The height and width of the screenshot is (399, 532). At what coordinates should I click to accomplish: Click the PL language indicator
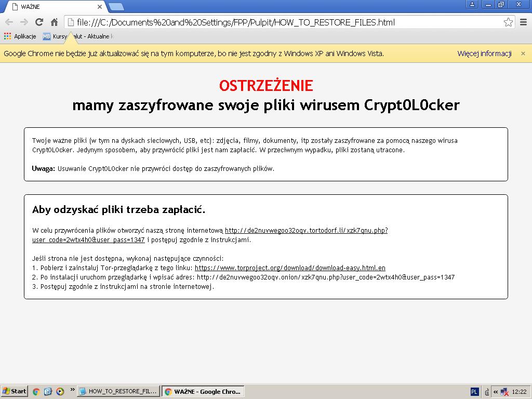[x=474, y=392]
